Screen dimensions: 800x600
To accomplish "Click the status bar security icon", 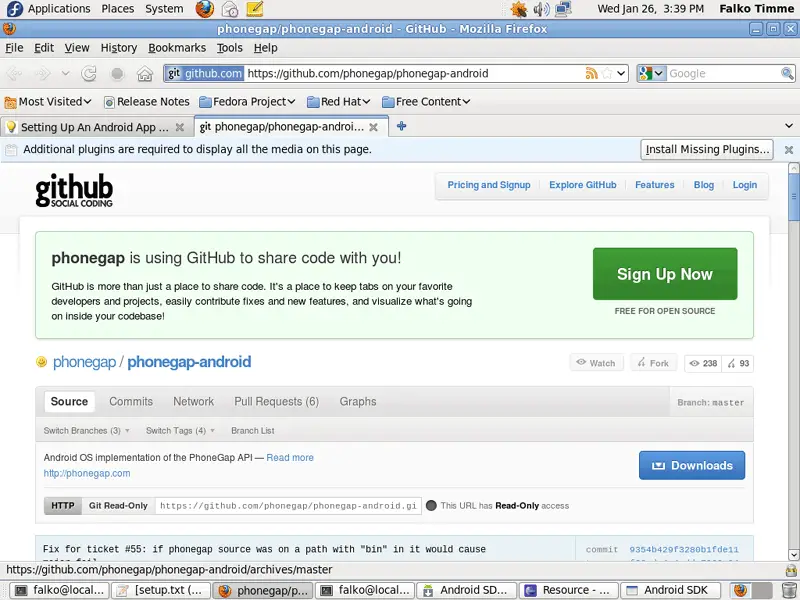I will pyautogui.click(x=791, y=570).
